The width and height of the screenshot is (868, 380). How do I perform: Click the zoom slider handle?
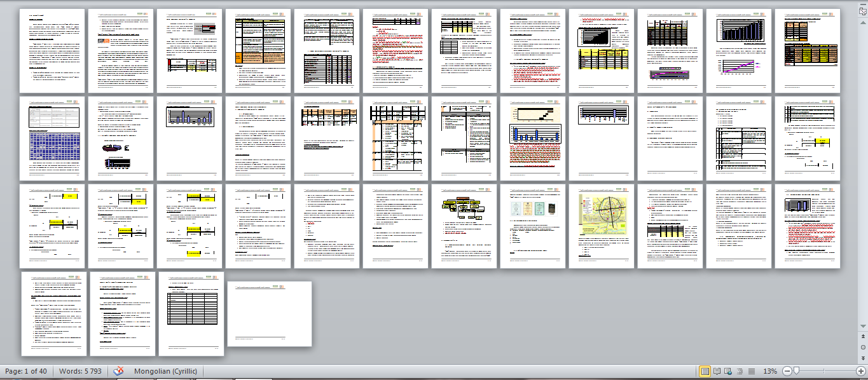tap(797, 371)
